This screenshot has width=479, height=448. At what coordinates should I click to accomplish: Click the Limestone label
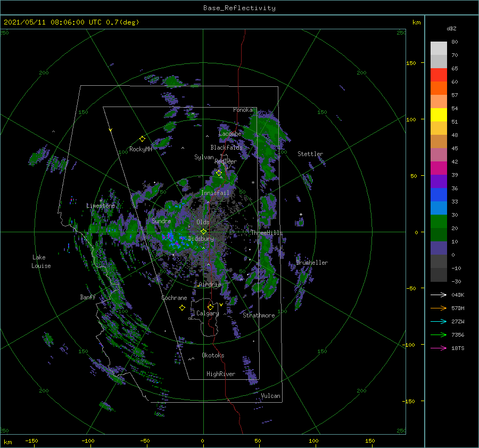click(101, 206)
